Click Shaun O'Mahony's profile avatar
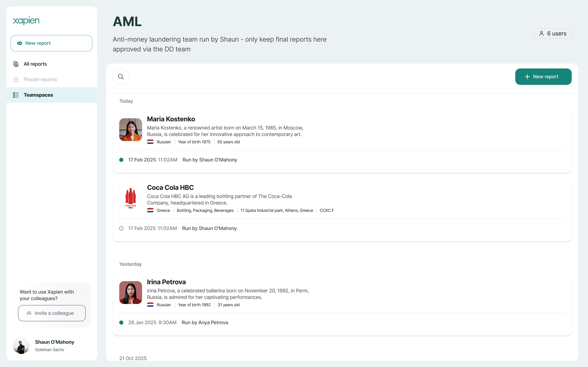588x367 pixels. [x=21, y=346]
